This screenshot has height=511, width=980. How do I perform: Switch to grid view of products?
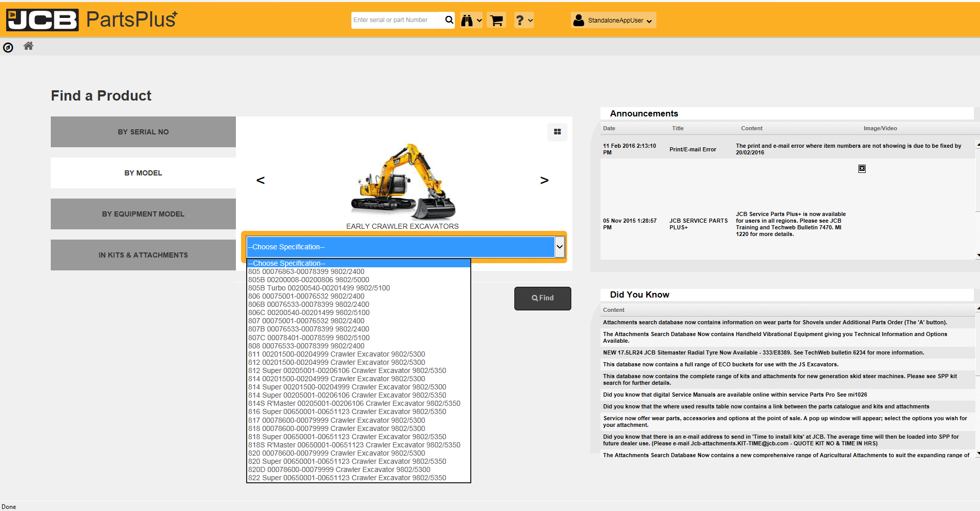(x=557, y=132)
